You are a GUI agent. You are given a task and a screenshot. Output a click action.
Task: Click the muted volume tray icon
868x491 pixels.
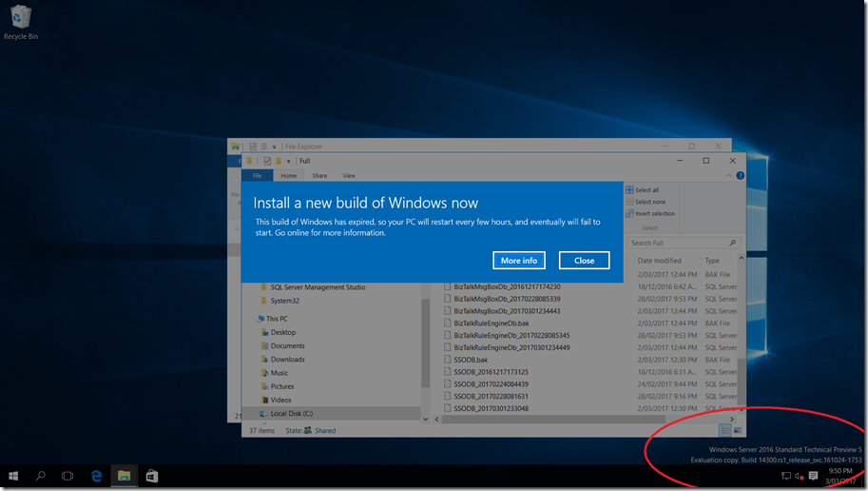(x=800, y=476)
